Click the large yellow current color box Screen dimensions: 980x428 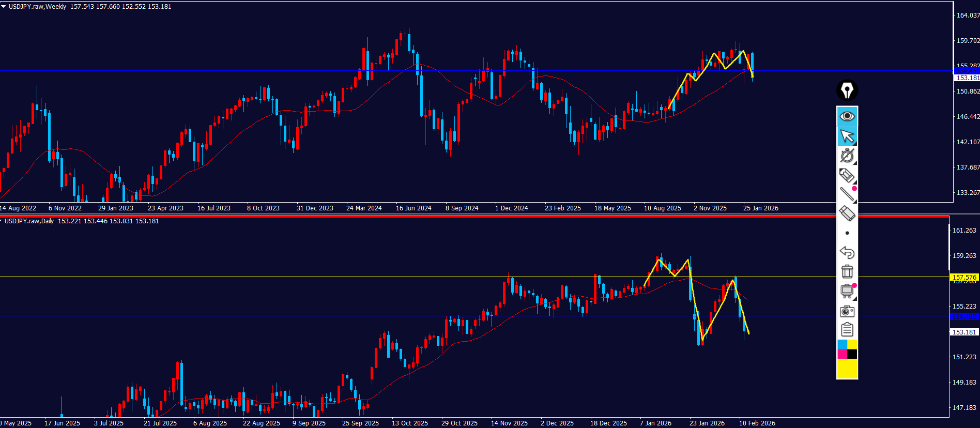(x=847, y=369)
